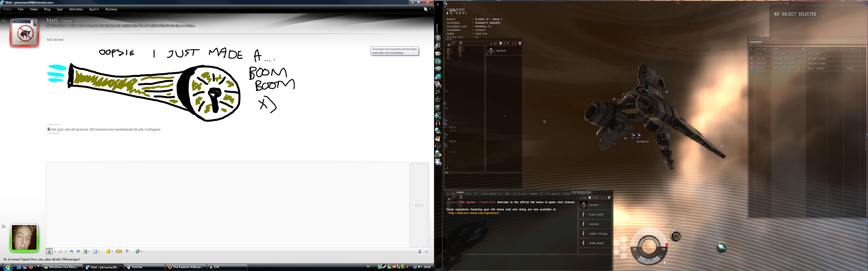The width and height of the screenshot is (868, 271).
Task: Open People & Places magnifier icon in EVE sidebar
Action: click(x=438, y=46)
